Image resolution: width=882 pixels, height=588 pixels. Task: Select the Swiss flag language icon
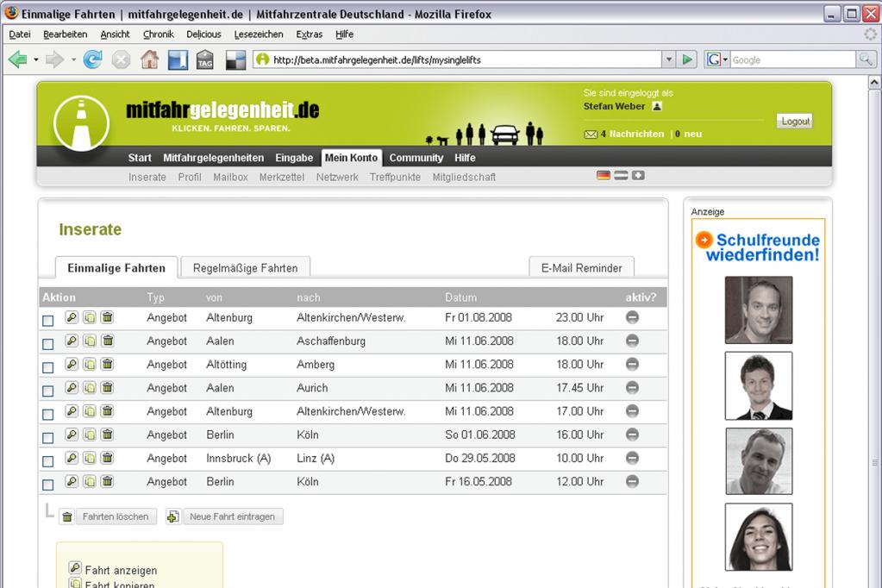pos(638,176)
